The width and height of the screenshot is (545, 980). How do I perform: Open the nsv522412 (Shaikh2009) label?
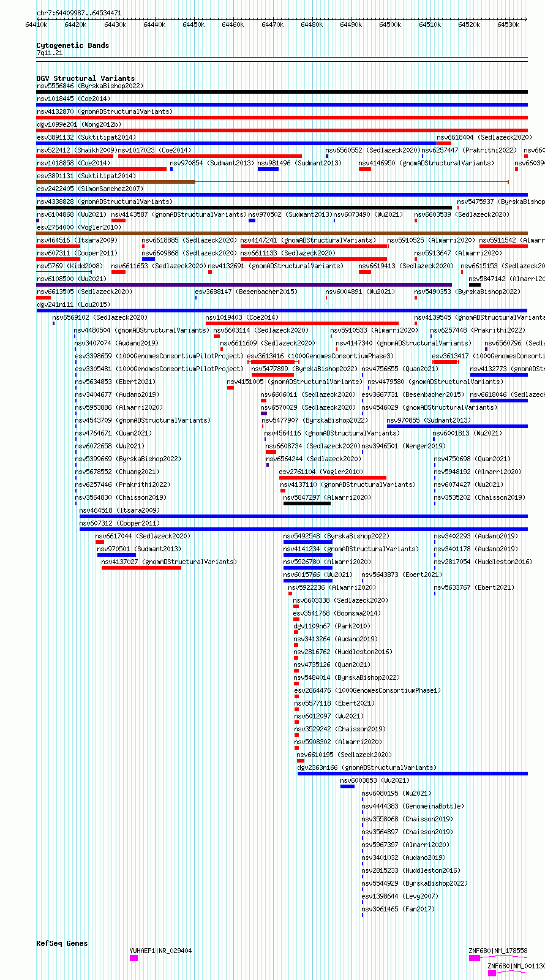coord(76,150)
